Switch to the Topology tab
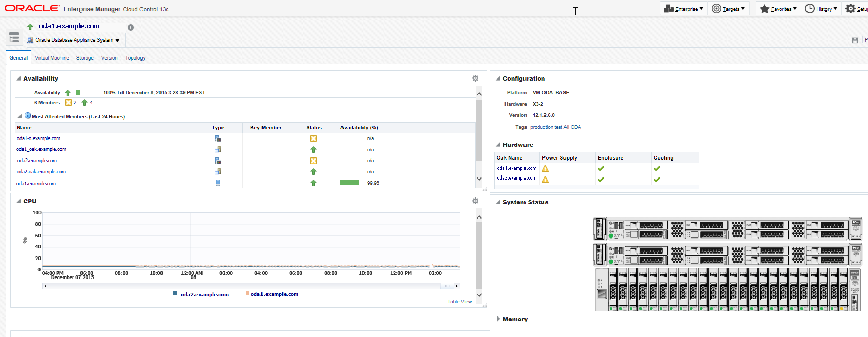Viewport: 868px width, 337px height. tap(135, 58)
